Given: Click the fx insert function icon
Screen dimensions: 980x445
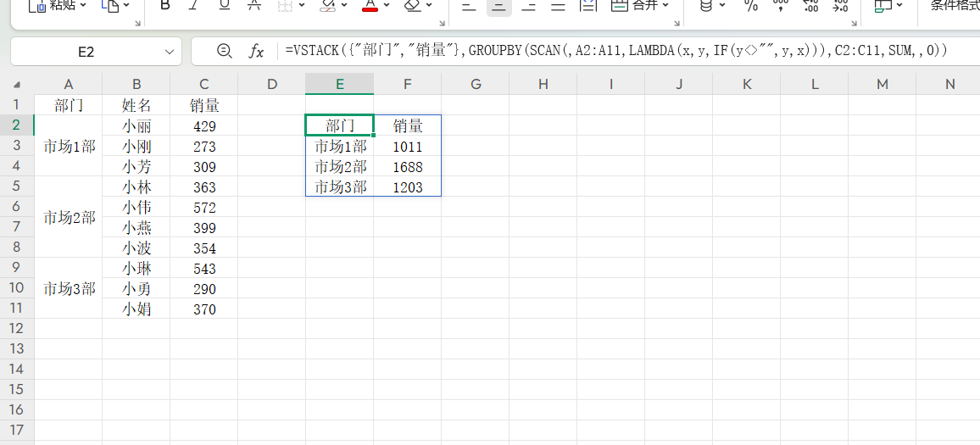Looking at the screenshot, I should pos(256,52).
